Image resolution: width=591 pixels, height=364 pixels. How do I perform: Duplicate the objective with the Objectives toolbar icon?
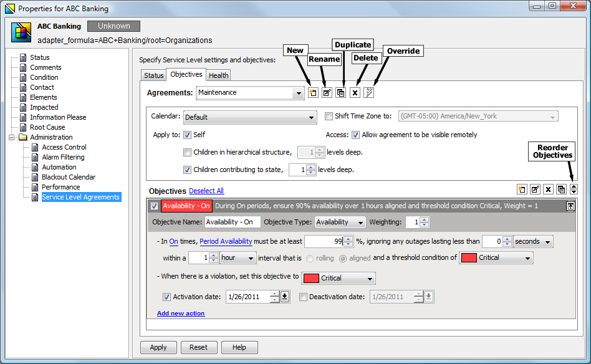point(561,189)
